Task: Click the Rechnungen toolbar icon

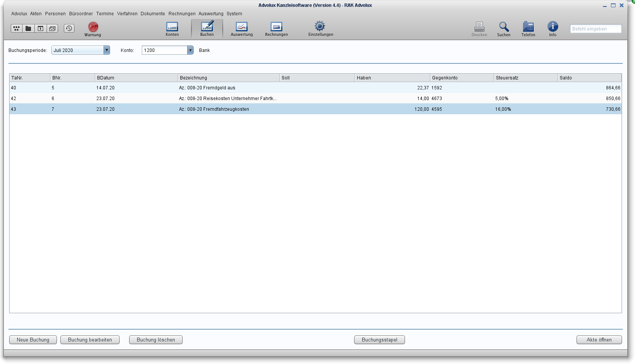Action: pyautogui.click(x=277, y=29)
